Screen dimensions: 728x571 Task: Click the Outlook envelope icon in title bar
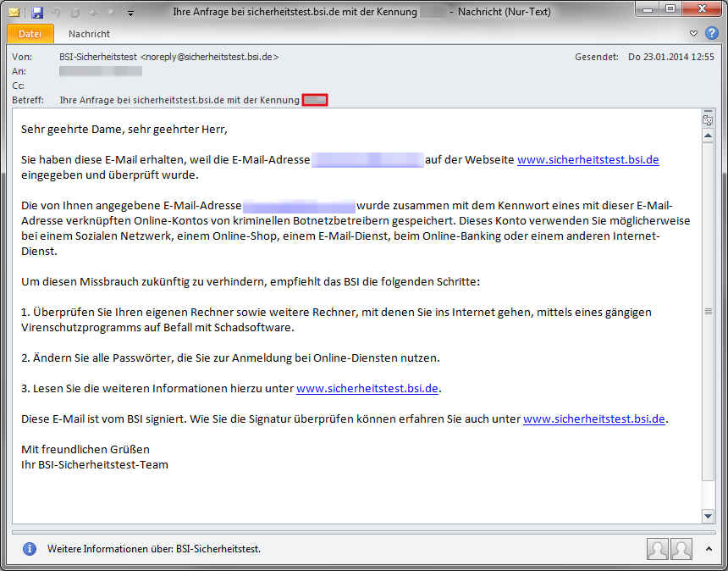pos(14,13)
